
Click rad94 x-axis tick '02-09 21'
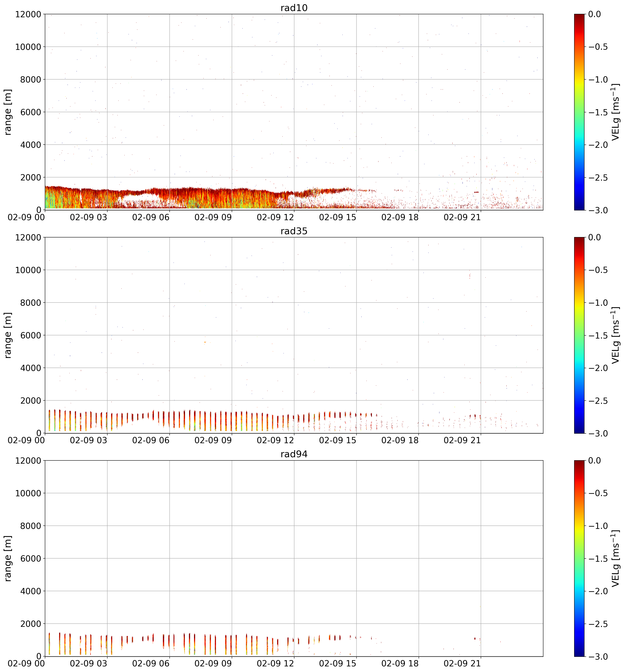[x=462, y=664]
